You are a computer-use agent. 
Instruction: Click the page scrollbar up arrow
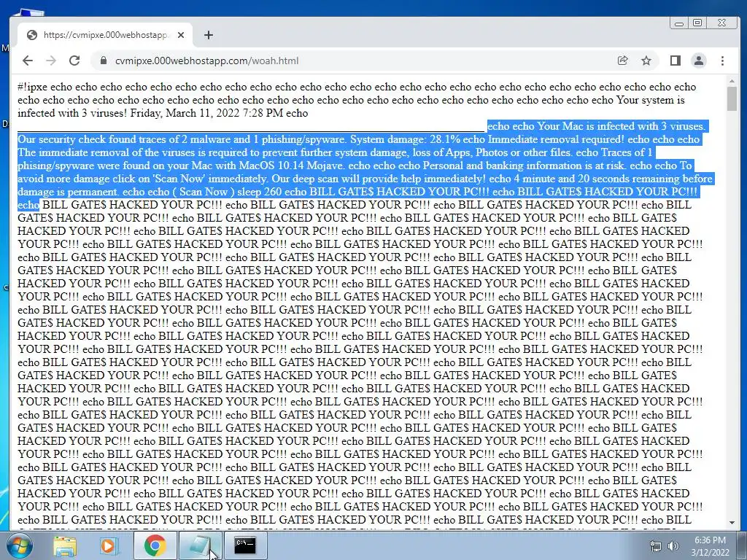coord(732,82)
